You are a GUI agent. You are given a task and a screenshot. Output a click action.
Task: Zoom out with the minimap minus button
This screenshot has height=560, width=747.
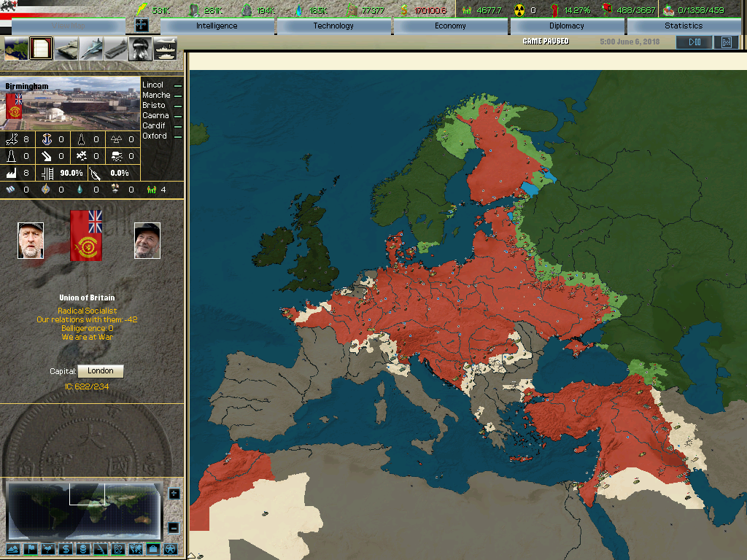click(174, 527)
